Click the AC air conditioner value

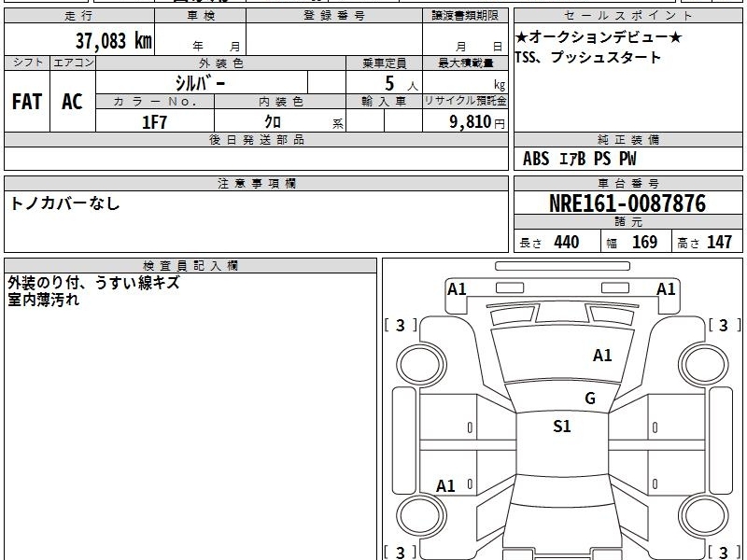tap(73, 102)
